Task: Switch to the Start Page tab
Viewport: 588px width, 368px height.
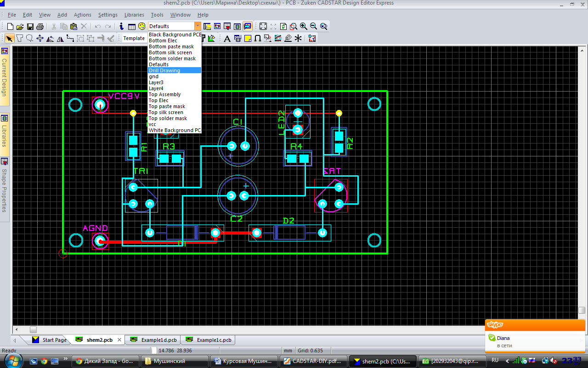Action: pyautogui.click(x=49, y=340)
